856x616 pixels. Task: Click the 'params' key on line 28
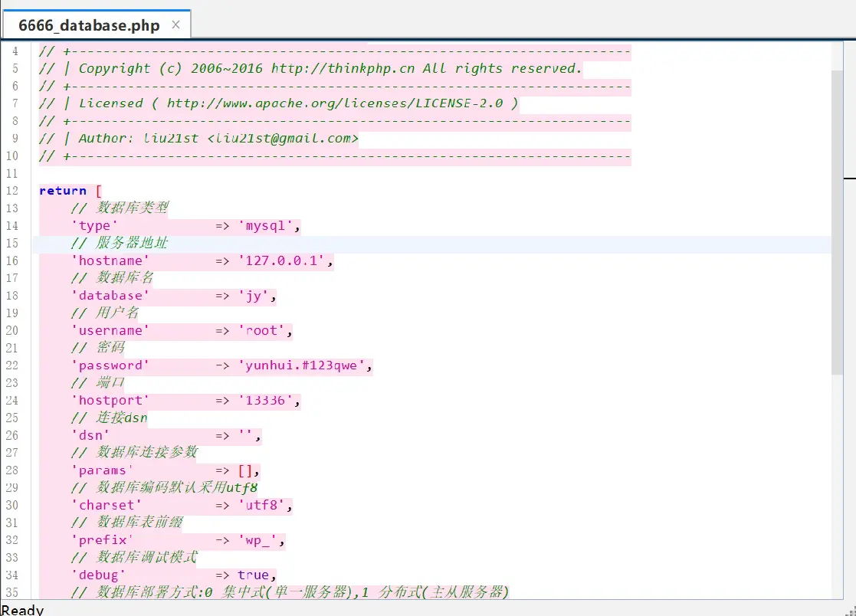pos(102,470)
